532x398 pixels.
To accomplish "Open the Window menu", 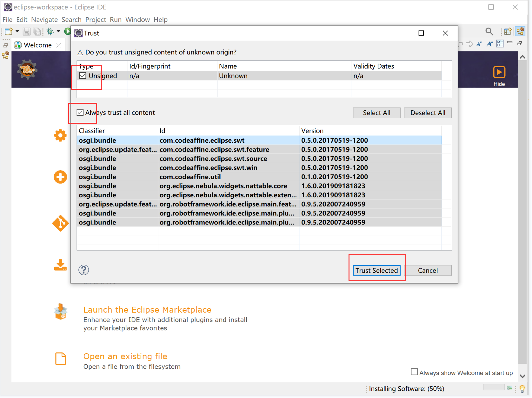I will (x=137, y=20).
